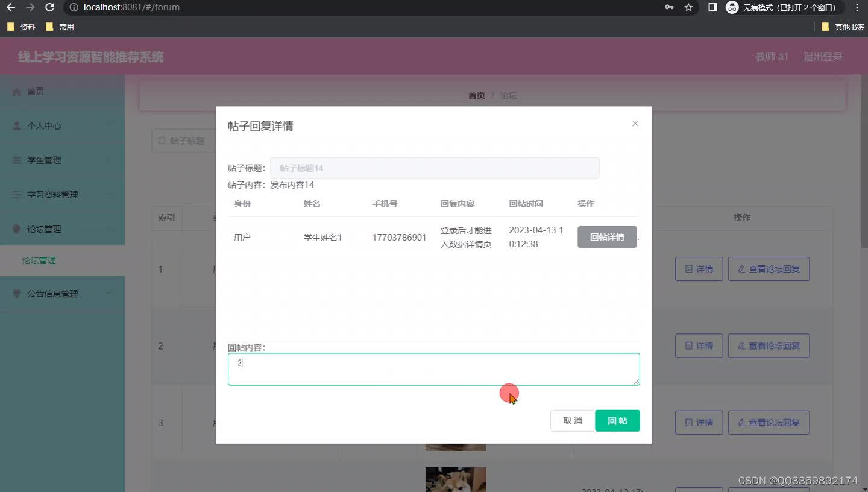Image resolution: width=868 pixels, height=492 pixels.
Task: Go forward with browser forward arrow
Action: (x=30, y=8)
